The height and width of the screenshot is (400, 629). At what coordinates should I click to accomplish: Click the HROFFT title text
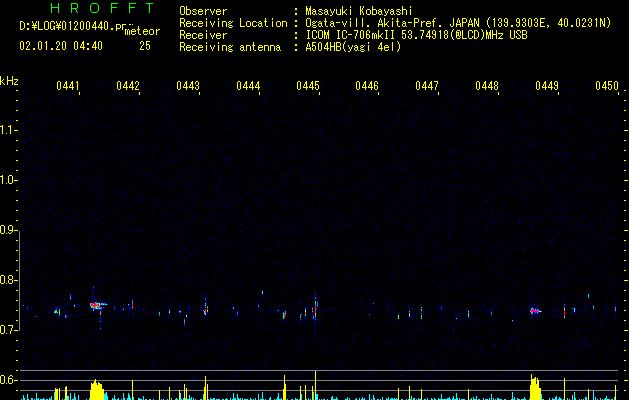tap(103, 8)
